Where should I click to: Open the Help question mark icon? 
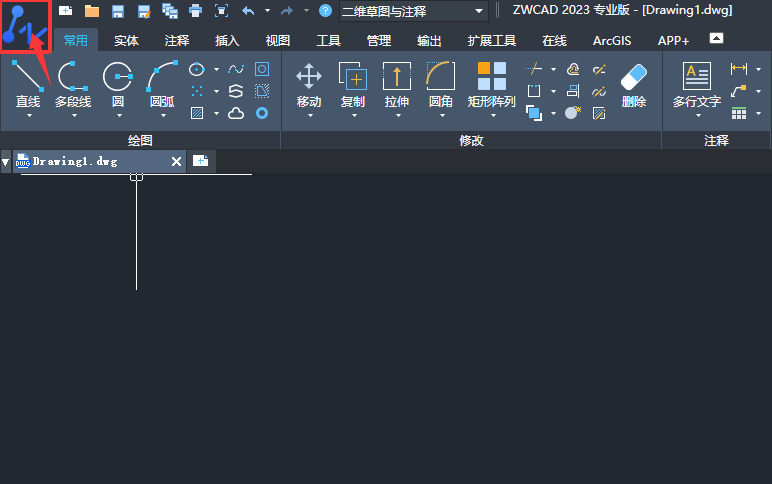[x=325, y=10]
